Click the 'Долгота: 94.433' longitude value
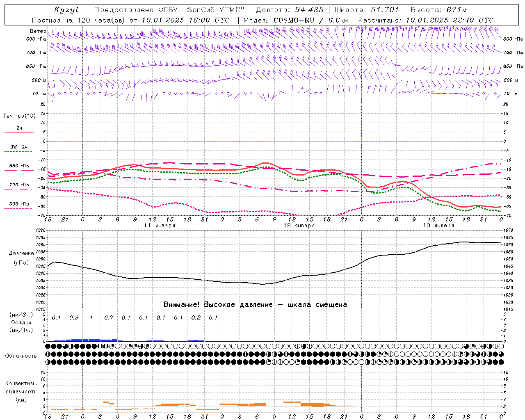 click(290, 10)
